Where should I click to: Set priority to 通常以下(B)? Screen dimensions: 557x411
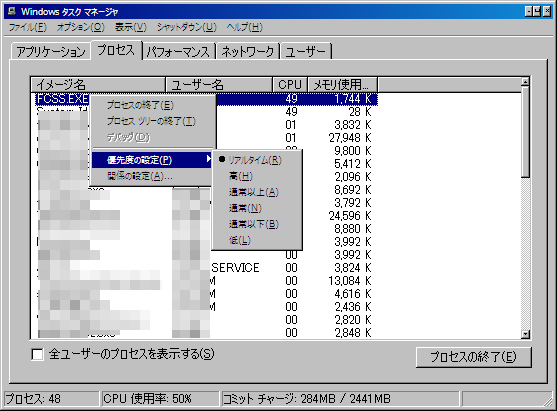click(254, 224)
